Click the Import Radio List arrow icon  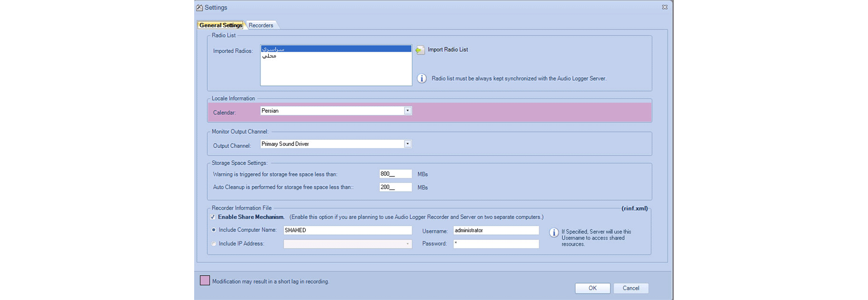[x=420, y=50]
